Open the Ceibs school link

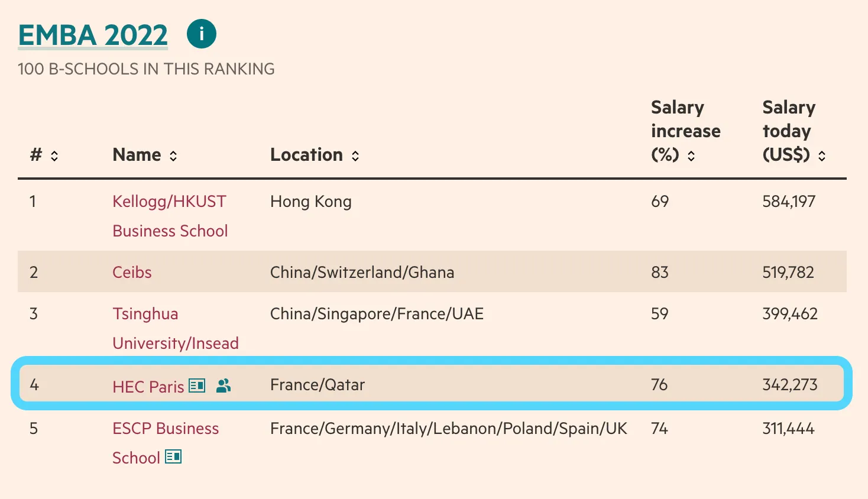tap(132, 272)
